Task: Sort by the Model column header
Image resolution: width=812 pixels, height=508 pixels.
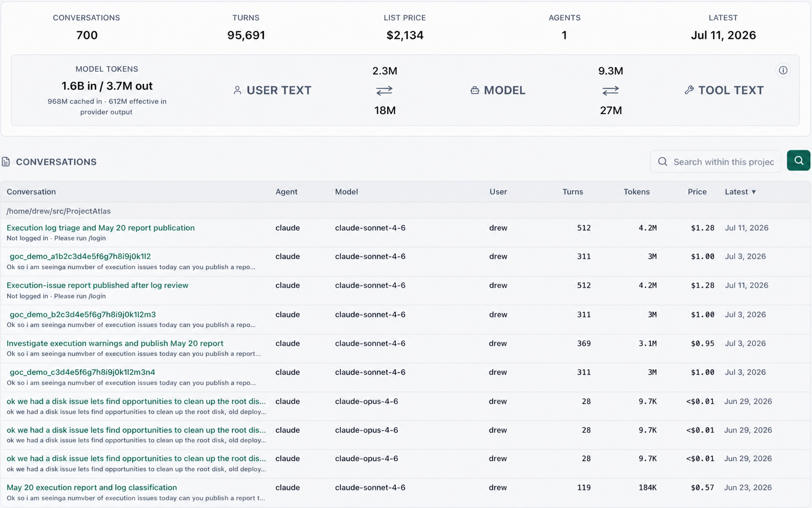Action: tap(347, 192)
